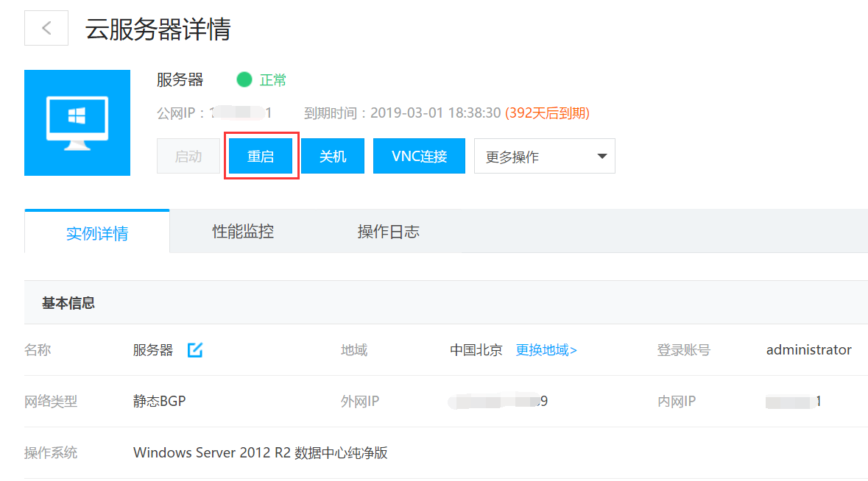Click the orange 392天后到期 expiry notice
This screenshot has height=481, width=868.
[547, 113]
